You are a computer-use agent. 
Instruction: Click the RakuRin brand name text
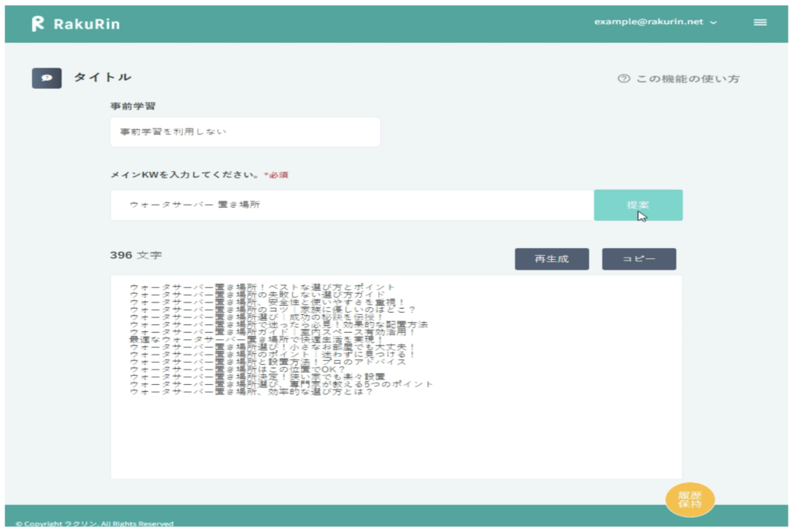click(x=86, y=23)
